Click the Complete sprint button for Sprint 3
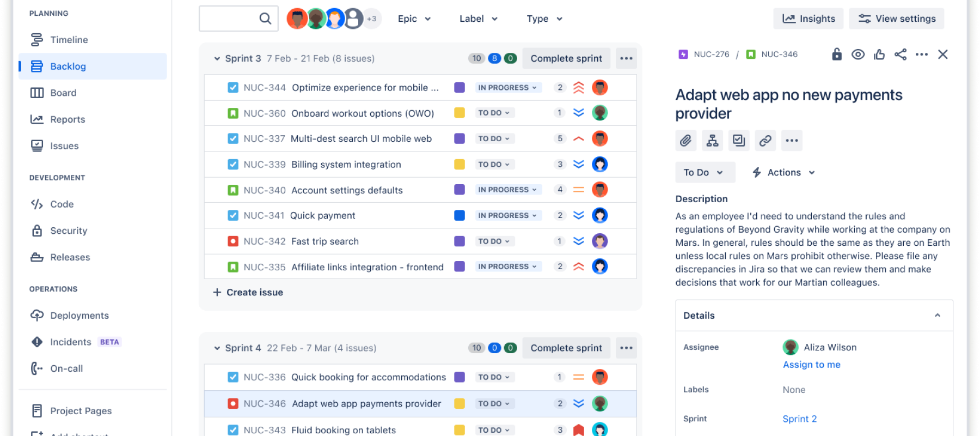 coord(566,58)
